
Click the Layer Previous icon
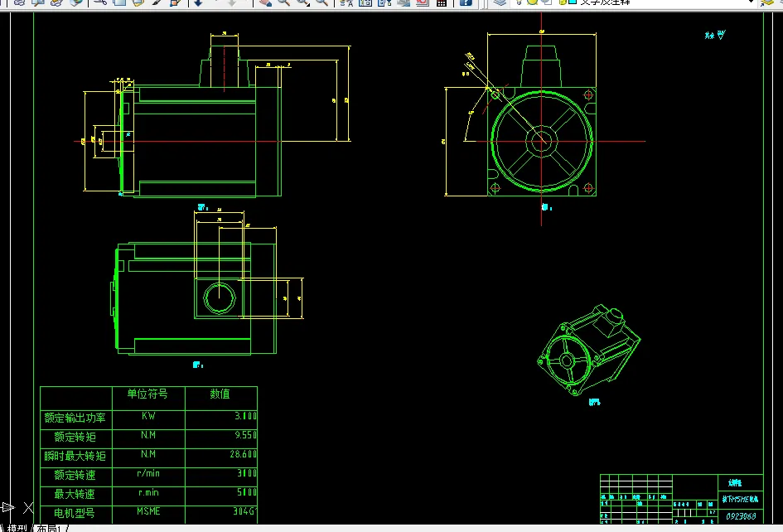[767, 2]
